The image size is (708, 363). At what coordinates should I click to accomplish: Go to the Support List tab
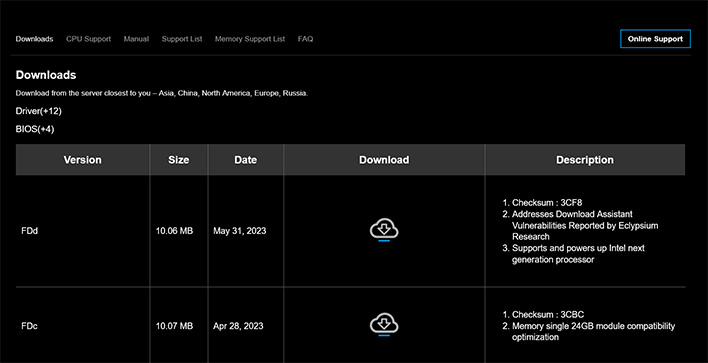coord(182,39)
